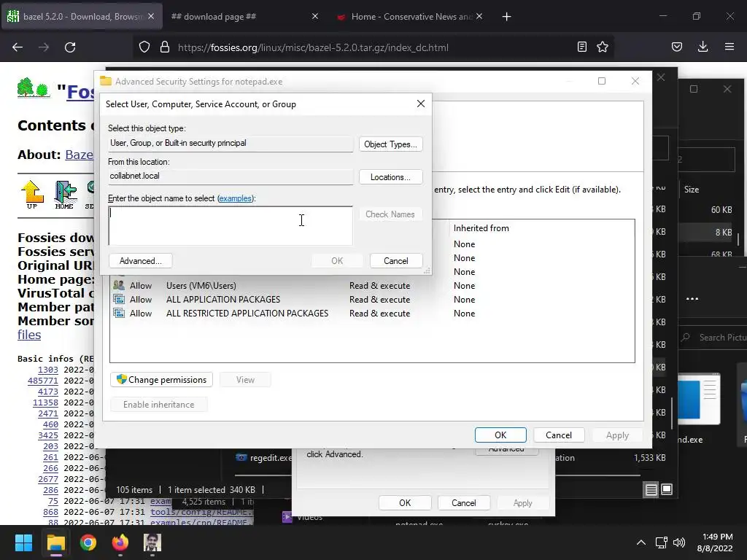
Task: Reload the Firefox page
Action: point(70,47)
